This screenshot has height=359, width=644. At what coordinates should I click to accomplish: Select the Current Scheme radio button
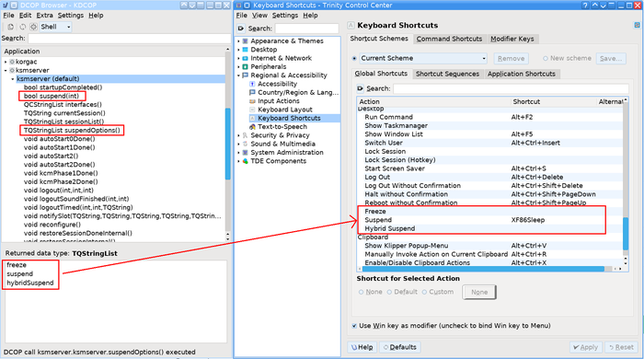point(354,58)
